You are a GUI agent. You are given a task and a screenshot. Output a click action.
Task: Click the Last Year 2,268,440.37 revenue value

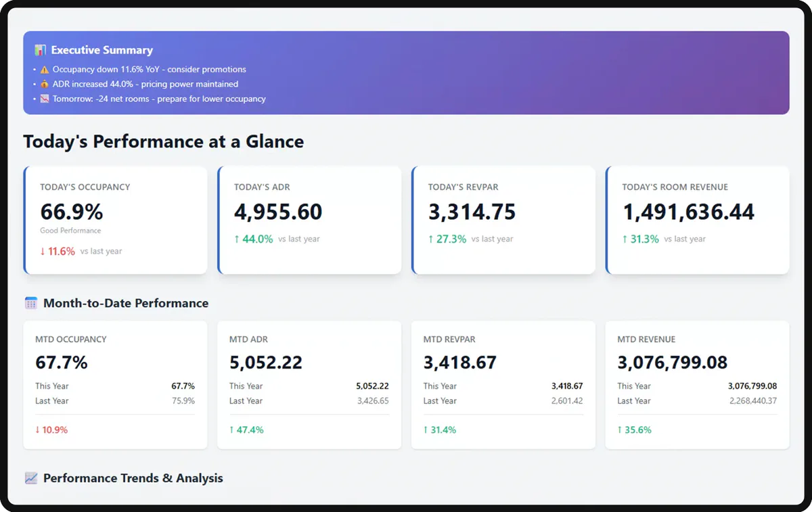(x=753, y=401)
